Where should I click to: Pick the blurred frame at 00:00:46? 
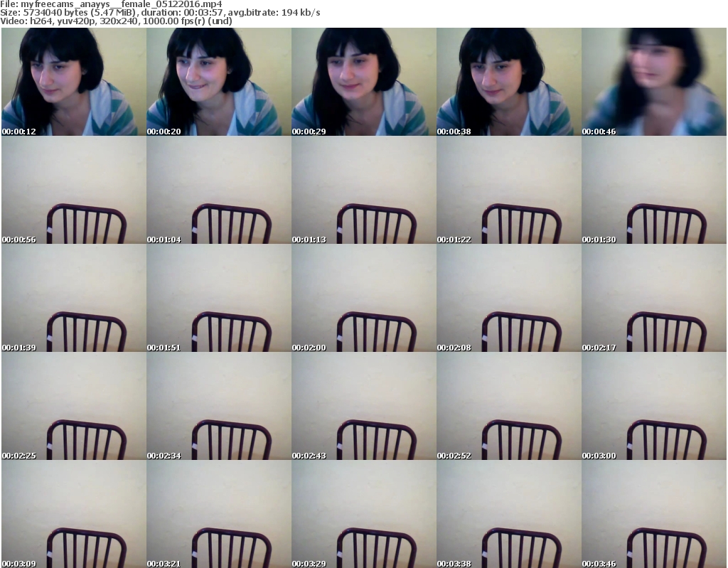coord(653,82)
